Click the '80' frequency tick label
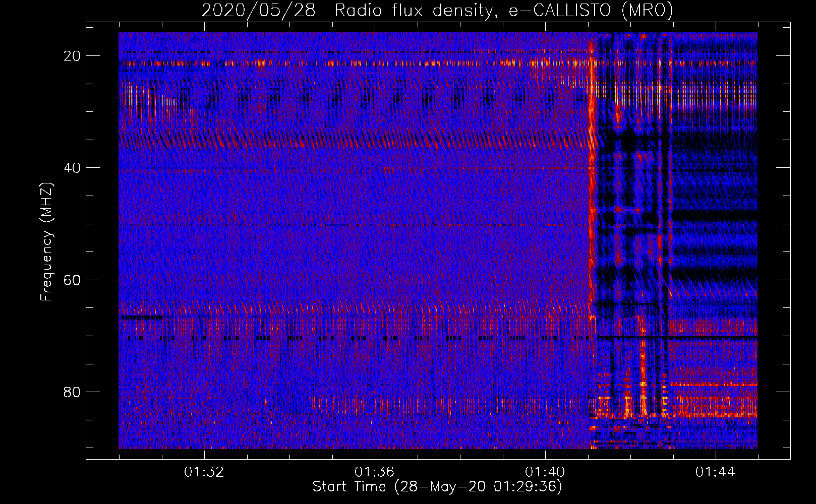Viewport: 816px width, 504px height. (x=73, y=392)
